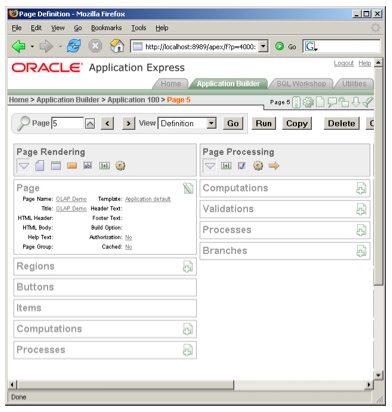392x412 pixels.
Task: Show page-only view icon in Page Rendering
Action: coord(40,165)
